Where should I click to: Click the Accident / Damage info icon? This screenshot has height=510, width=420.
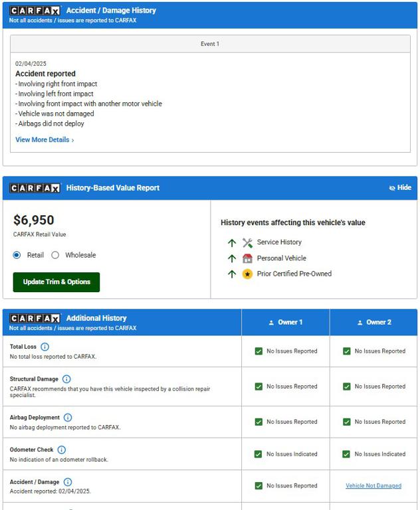point(68,481)
